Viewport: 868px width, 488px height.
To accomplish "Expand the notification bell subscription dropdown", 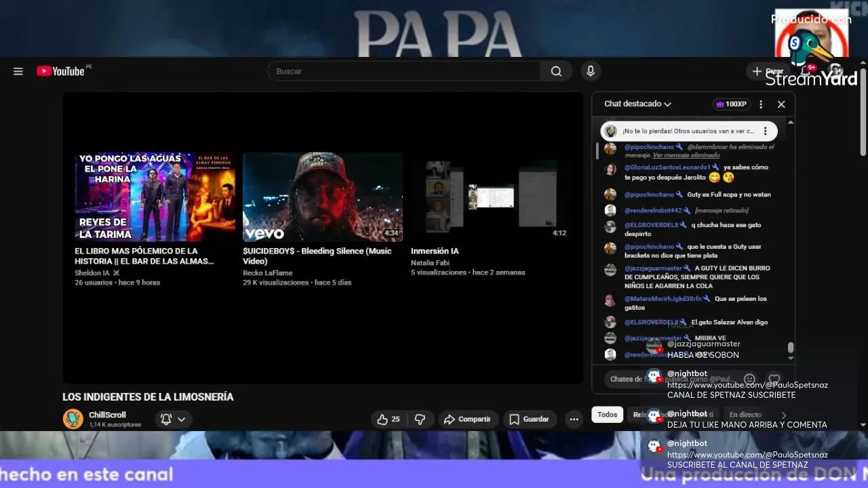I will (174, 420).
